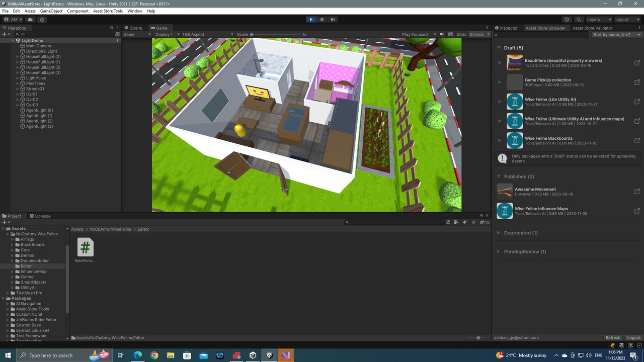This screenshot has height=362, width=644.
Task: Open the global search magnifier
Action: coord(579,20)
